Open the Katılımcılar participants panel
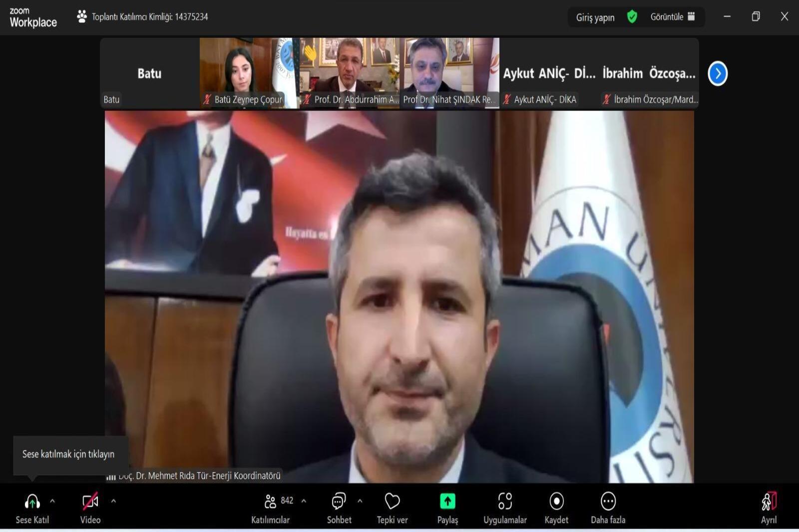This screenshot has height=532, width=799. click(271, 502)
